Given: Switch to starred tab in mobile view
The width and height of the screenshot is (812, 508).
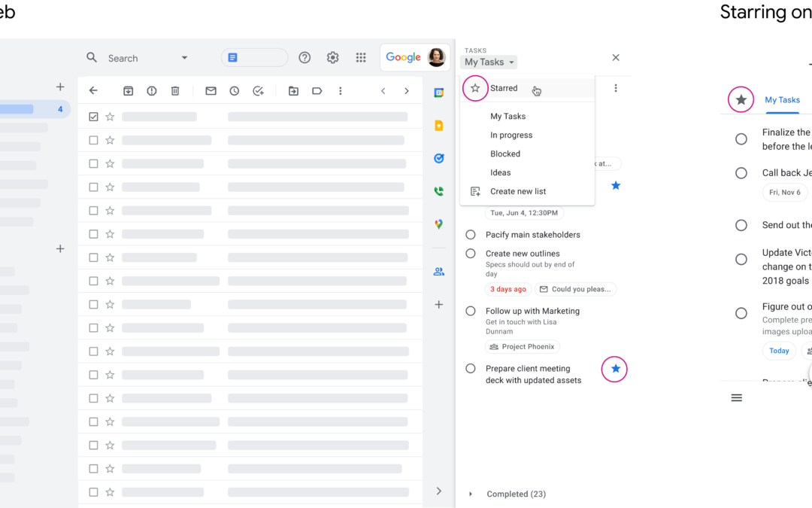Looking at the screenshot, I should (741, 99).
